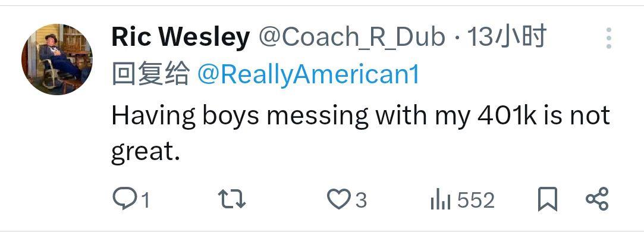This screenshot has height=244, width=644.
Task: Repost this tweet with the retweet icon
Action: [x=231, y=199]
